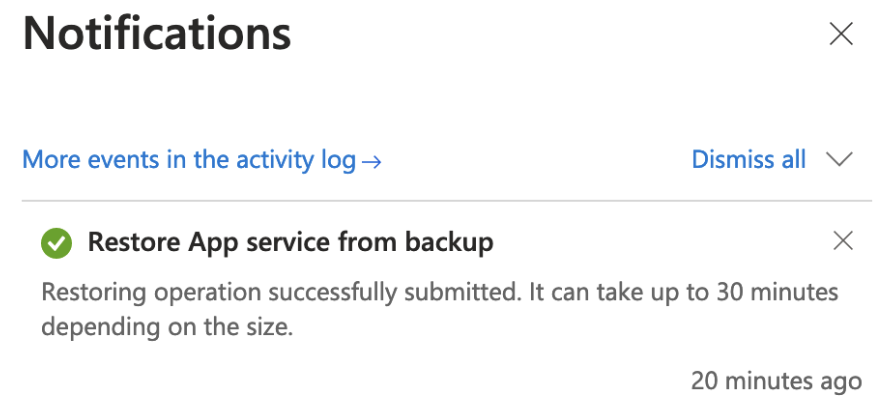The width and height of the screenshot is (884, 414).
Task: Click the divider line above the notification
Action: (x=440, y=202)
